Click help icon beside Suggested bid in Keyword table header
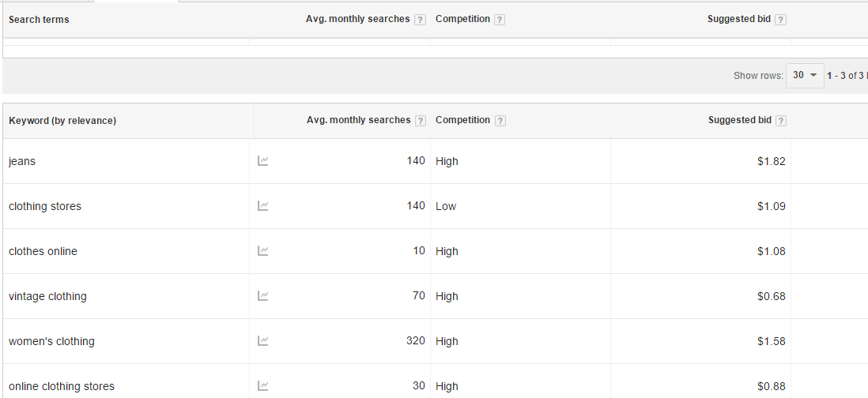This screenshot has width=868, height=398. pyautogui.click(x=781, y=121)
